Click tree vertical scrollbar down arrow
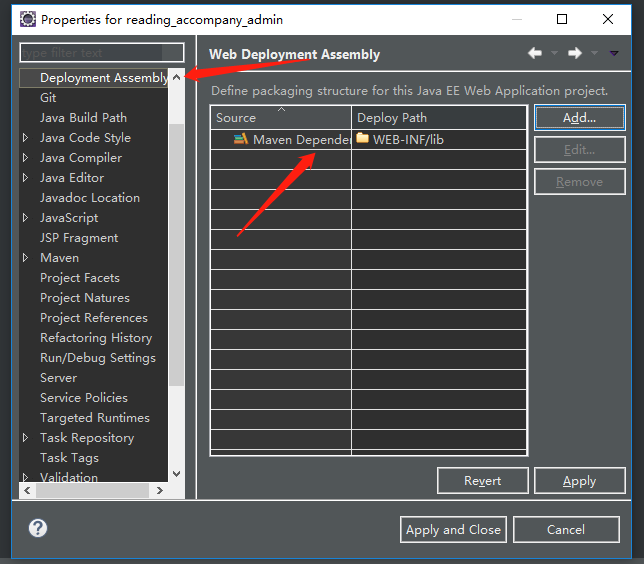The width and height of the screenshot is (644, 564). coord(177,474)
